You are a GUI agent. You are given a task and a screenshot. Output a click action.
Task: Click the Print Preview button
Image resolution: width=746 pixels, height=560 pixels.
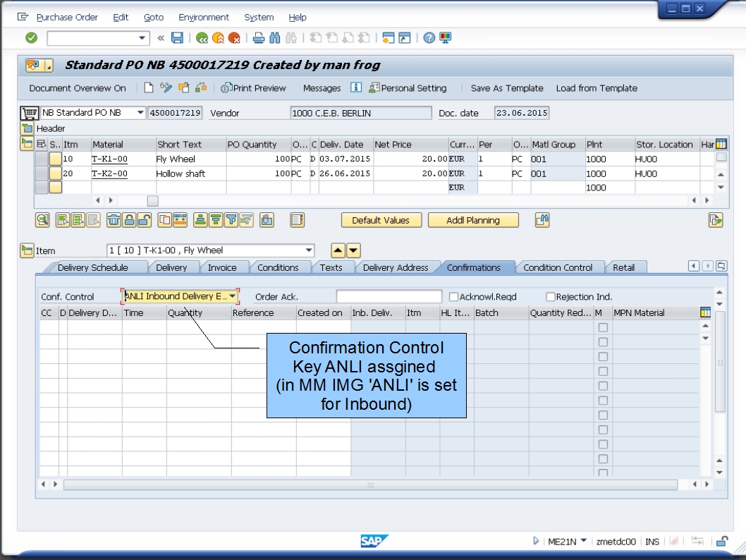pyautogui.click(x=254, y=88)
